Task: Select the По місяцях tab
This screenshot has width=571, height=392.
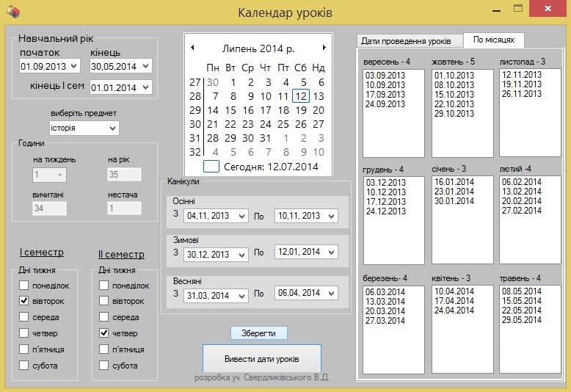Action: point(493,40)
